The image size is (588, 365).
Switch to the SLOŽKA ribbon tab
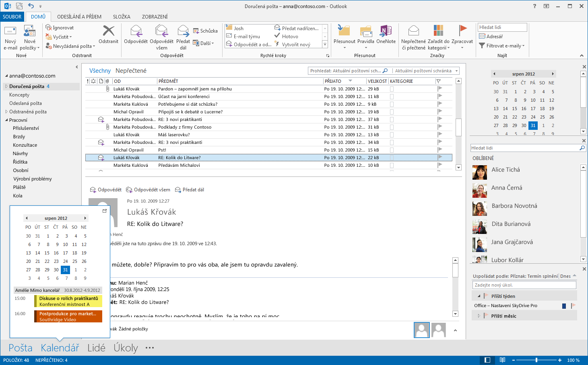point(122,16)
